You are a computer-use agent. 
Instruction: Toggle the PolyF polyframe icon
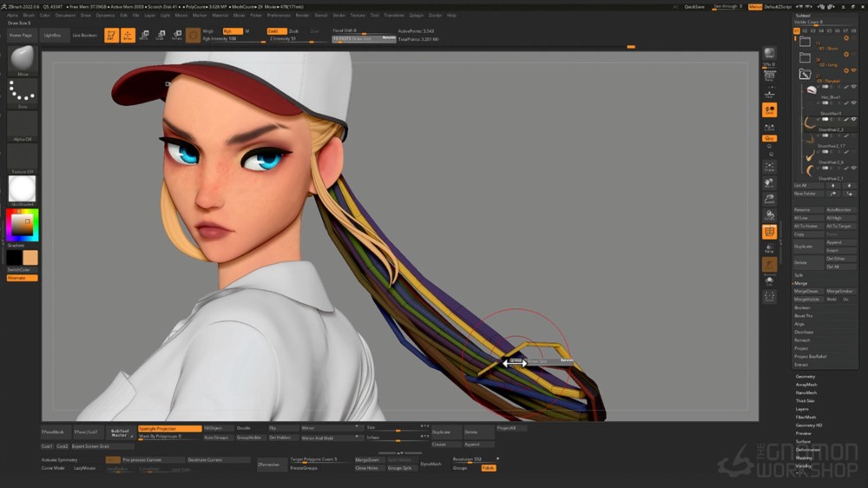[x=769, y=232]
